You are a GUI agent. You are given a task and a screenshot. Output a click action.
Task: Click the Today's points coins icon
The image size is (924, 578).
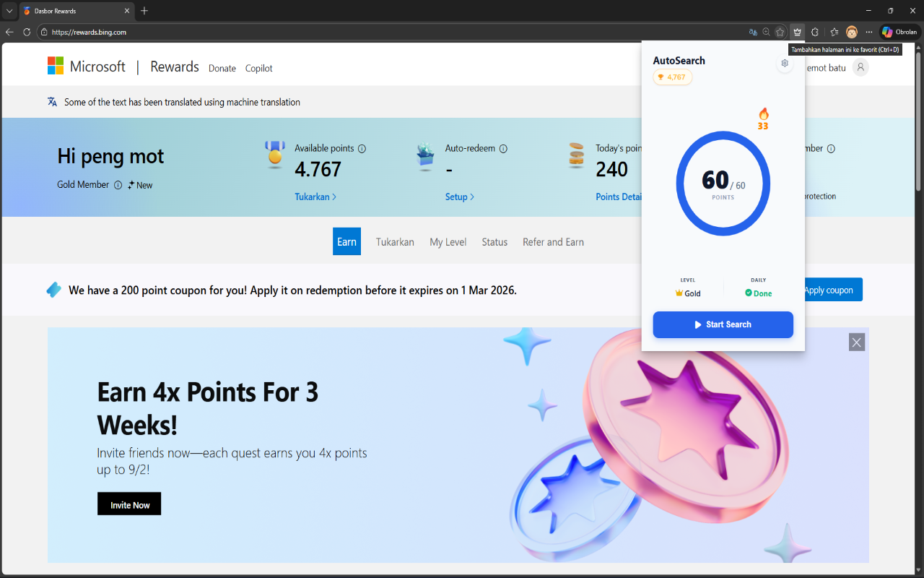[576, 155]
